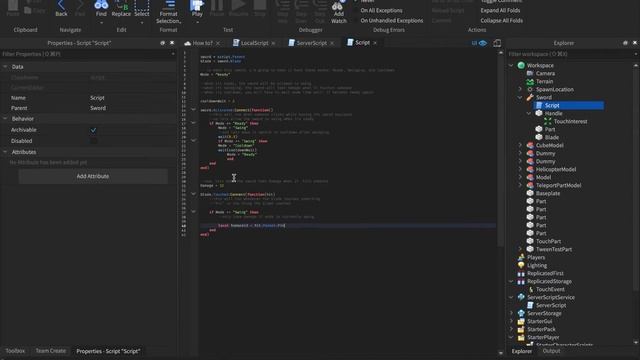Image resolution: width=640 pixels, height=360 pixels.
Task: Select On Unhandled Exceptions debug option
Action: (x=392, y=20)
